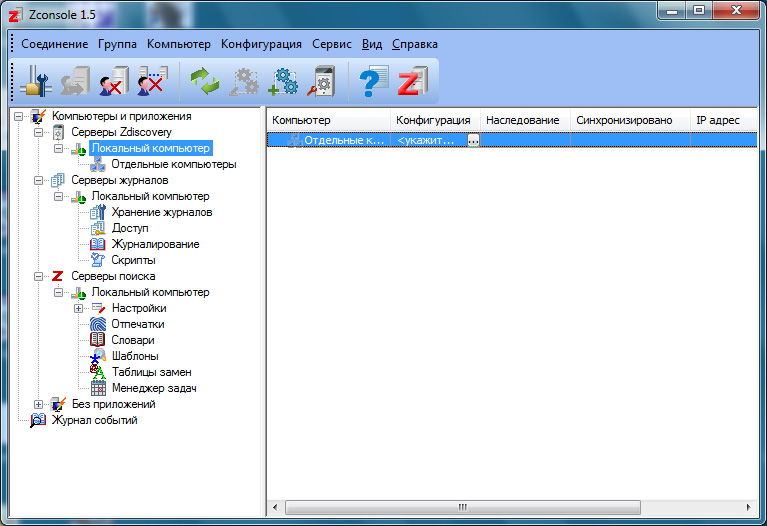Select the Таблицы замен tree label
The image size is (767, 526).
tap(152, 372)
